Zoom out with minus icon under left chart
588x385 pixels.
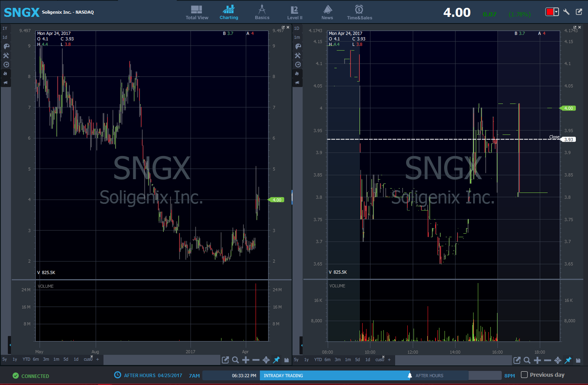[x=256, y=360]
